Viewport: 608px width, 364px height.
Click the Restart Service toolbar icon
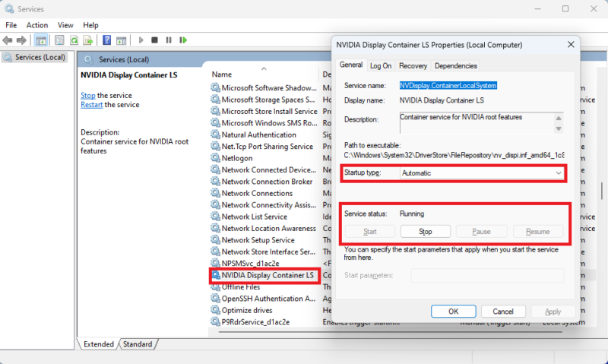click(183, 40)
